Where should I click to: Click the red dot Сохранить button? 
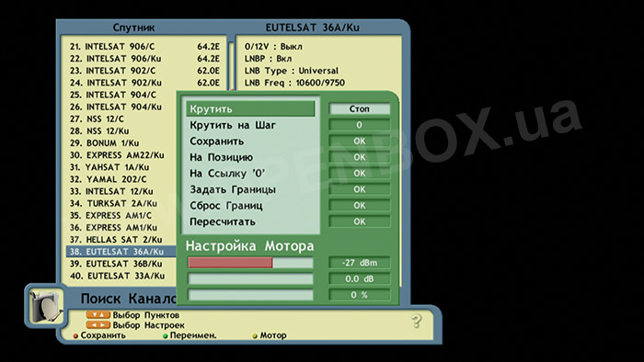99,335
